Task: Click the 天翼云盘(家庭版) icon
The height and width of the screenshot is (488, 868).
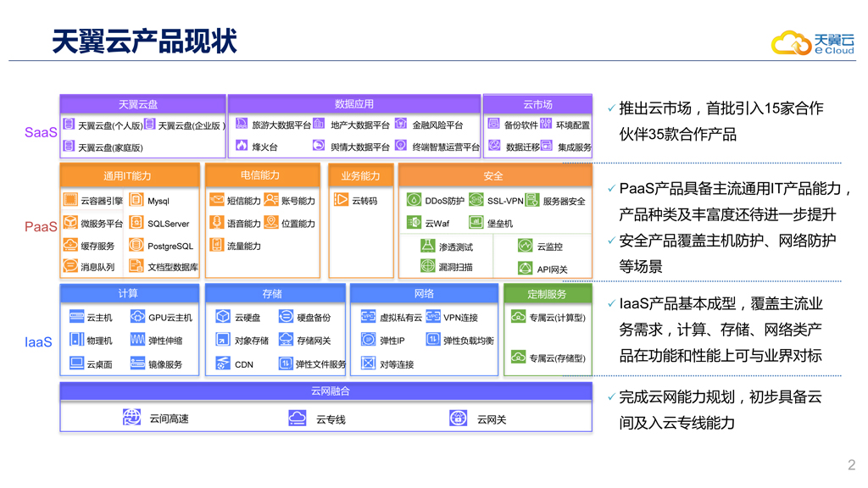Action: (69, 146)
